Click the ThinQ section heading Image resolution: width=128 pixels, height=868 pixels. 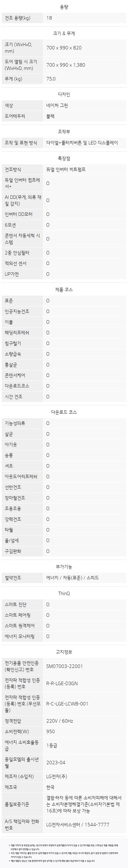pos(64,593)
